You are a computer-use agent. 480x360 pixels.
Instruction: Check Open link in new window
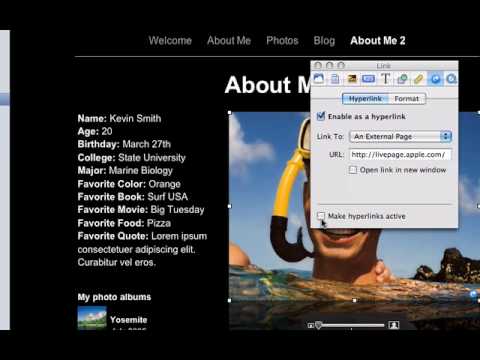[353, 170]
